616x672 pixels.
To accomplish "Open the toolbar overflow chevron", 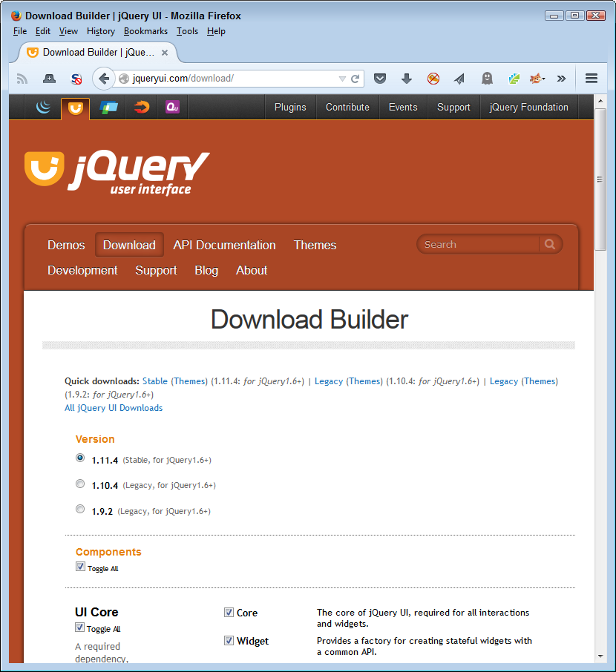I will (x=562, y=78).
